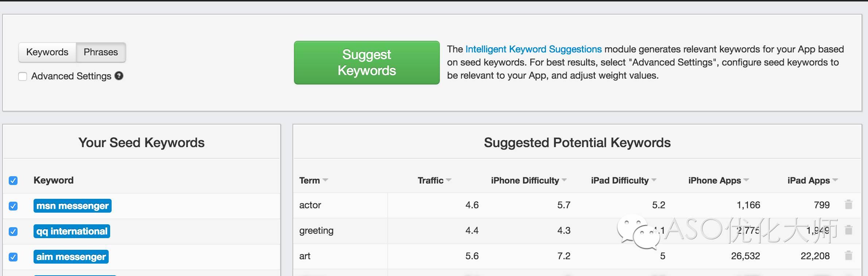The width and height of the screenshot is (868, 276).
Task: Sort by iPad Apps column arrow
Action: pos(835,180)
